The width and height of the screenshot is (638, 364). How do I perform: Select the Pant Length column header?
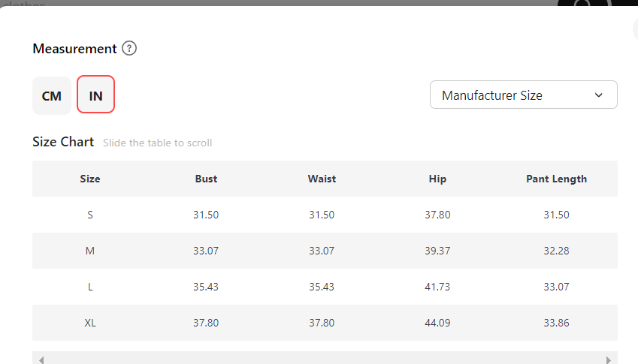coord(556,179)
